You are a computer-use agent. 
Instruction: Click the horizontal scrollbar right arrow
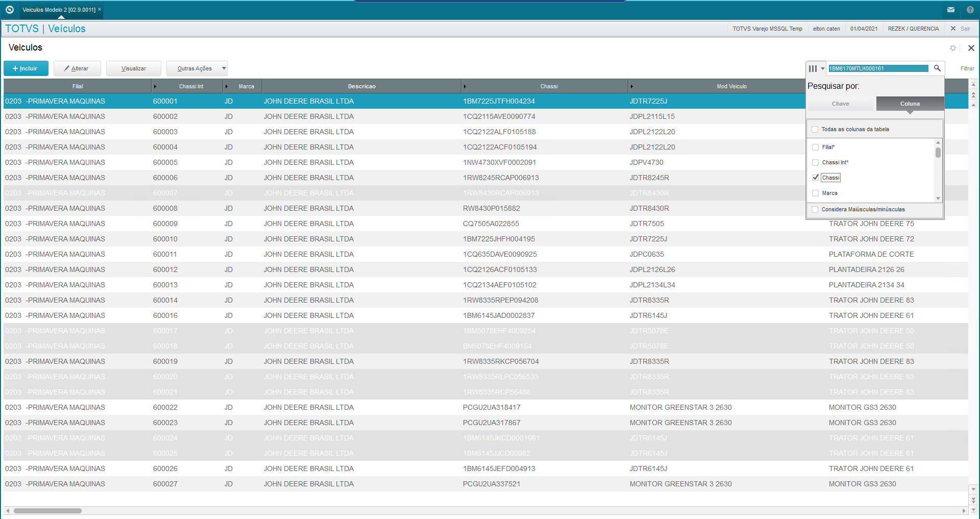click(964, 510)
